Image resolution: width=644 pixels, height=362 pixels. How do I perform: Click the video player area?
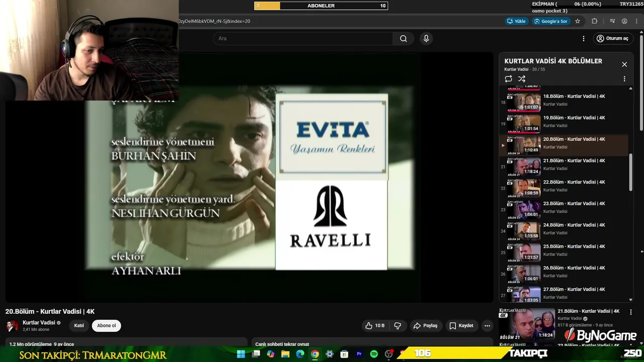coord(249,178)
